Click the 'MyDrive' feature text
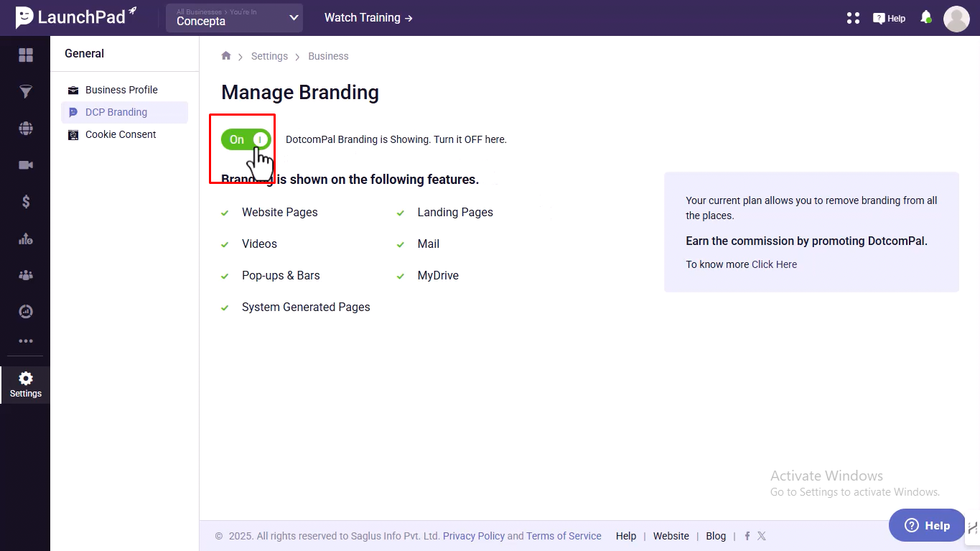 tap(438, 276)
